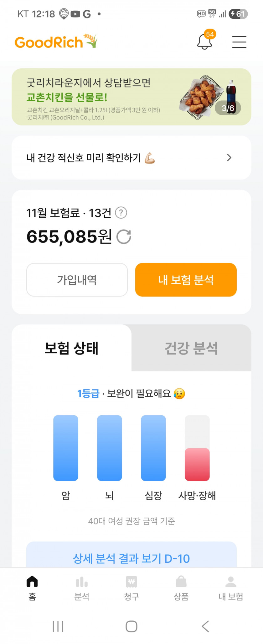The image size is (263, 644).
Task: Tap the orange 내 보험 분석 button
Action: [186, 280]
